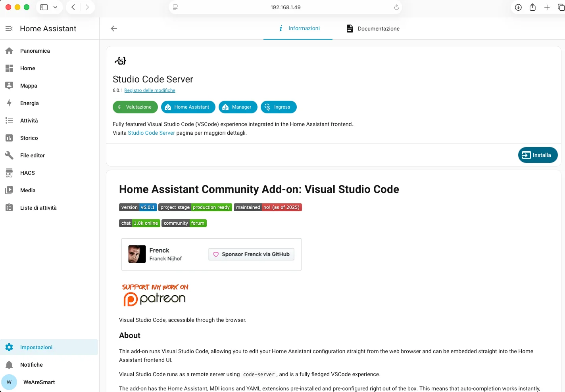This screenshot has width=565, height=392.
Task: Click the chat 1.8k online badge
Action: [140, 223]
